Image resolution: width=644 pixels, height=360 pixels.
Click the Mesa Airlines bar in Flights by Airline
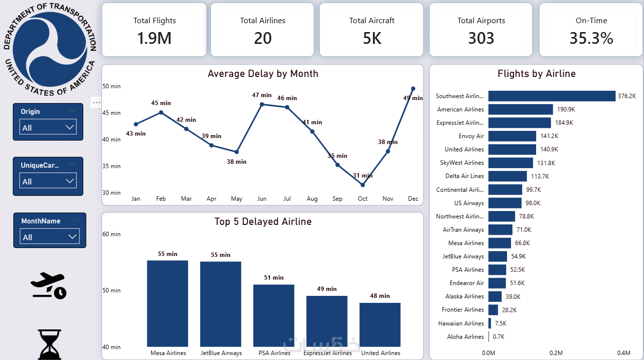click(x=500, y=243)
